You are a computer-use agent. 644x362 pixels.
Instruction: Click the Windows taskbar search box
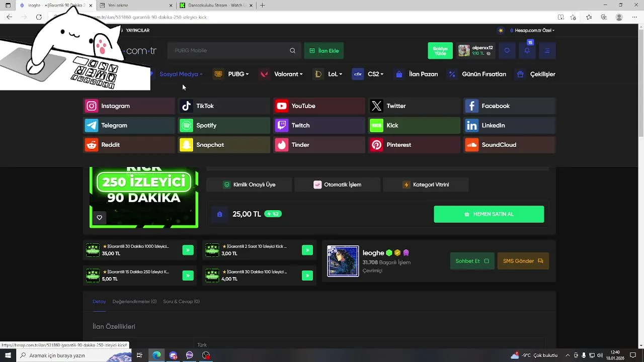click(x=74, y=355)
